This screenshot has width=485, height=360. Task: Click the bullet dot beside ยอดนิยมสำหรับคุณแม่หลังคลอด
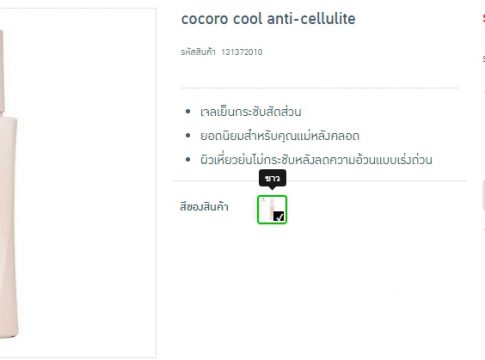[x=188, y=136]
